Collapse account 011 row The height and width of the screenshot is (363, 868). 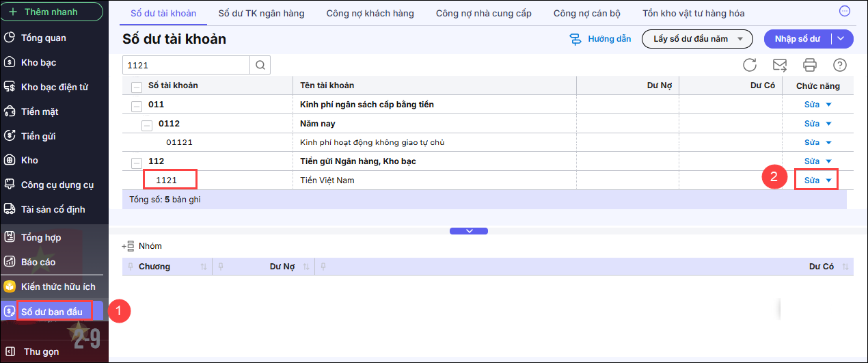[137, 105]
